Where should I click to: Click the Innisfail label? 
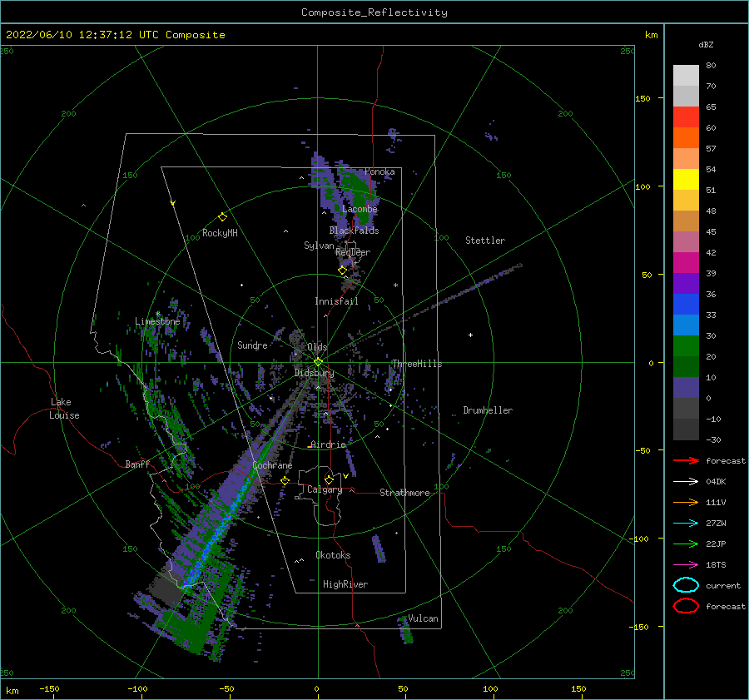coord(336,301)
